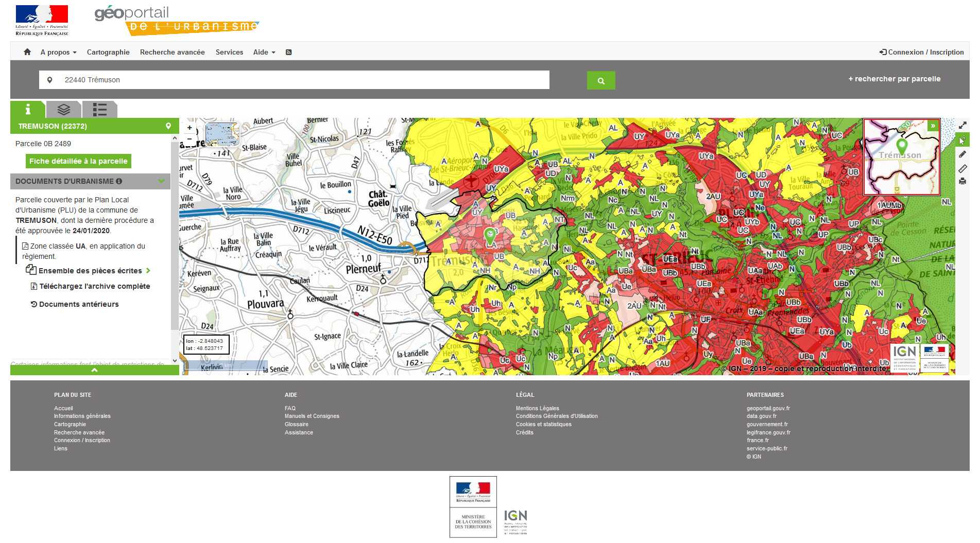Image resolution: width=980 pixels, height=543 pixels.
Task: Open the Recherche avancée menu item
Action: pyautogui.click(x=173, y=52)
